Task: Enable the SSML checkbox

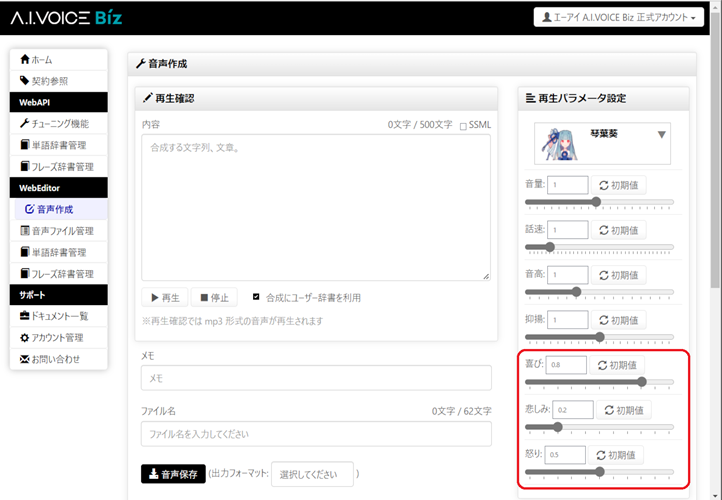Action: [x=463, y=126]
